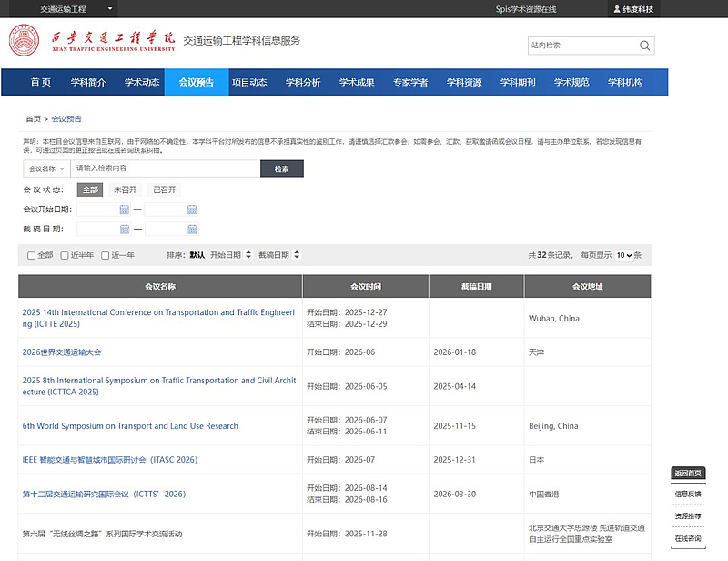
Task: Click the 纬度科技 user account icon
Action: click(x=614, y=9)
